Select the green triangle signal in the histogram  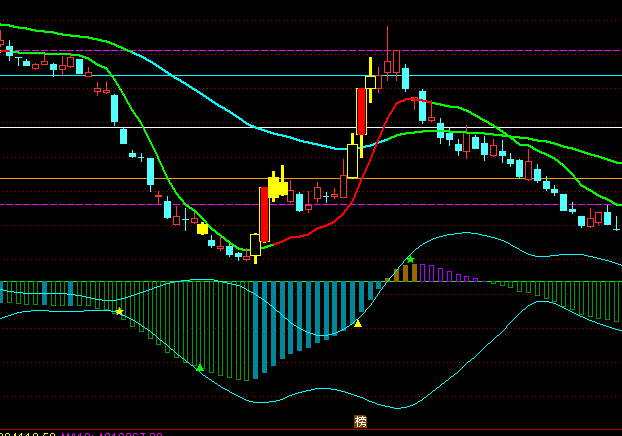(199, 368)
